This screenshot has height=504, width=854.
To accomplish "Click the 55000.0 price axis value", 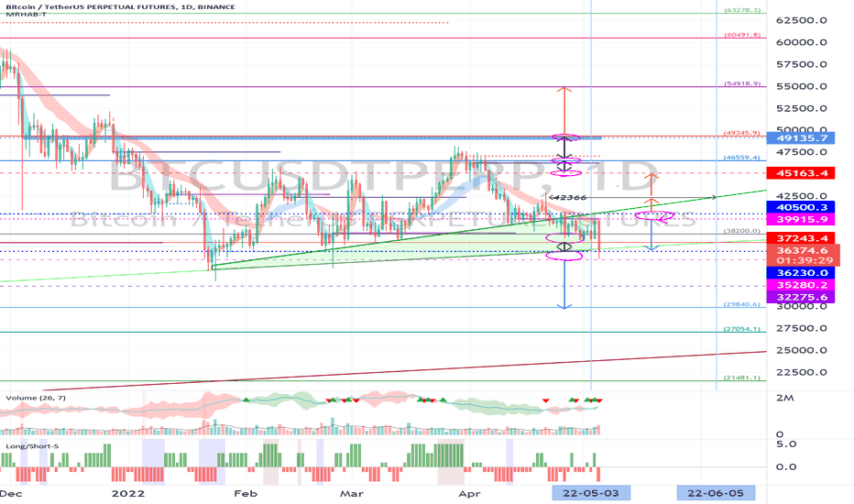I will point(802,86).
